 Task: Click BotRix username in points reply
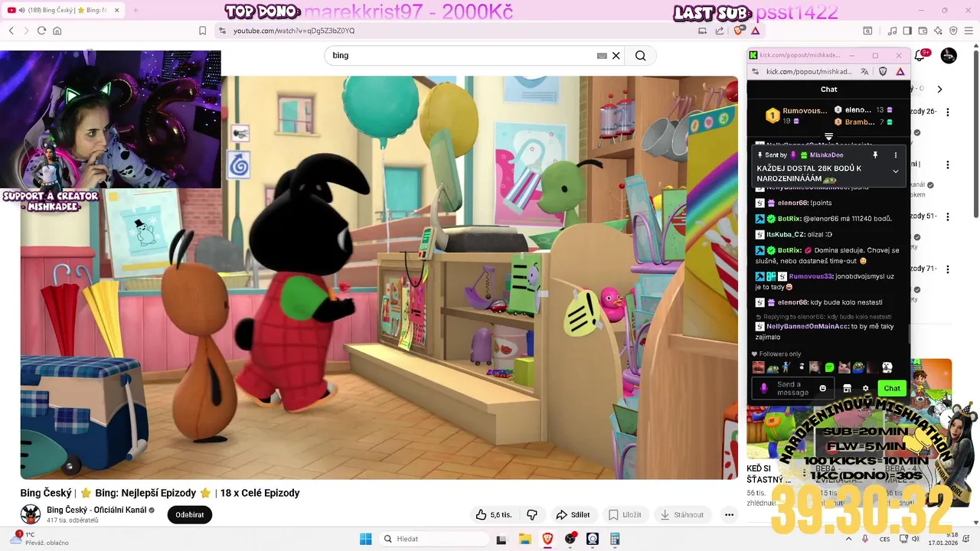789,218
